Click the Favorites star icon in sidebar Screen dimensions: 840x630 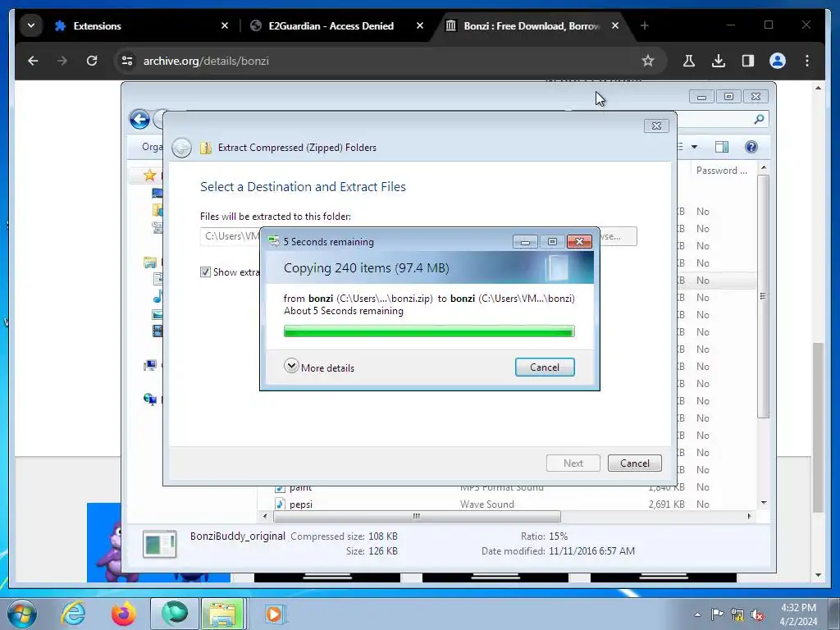[x=149, y=176]
